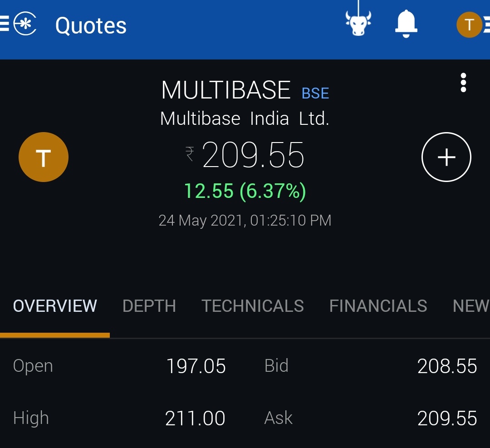Open notifications bell icon
The height and width of the screenshot is (448, 490).
tap(406, 24)
